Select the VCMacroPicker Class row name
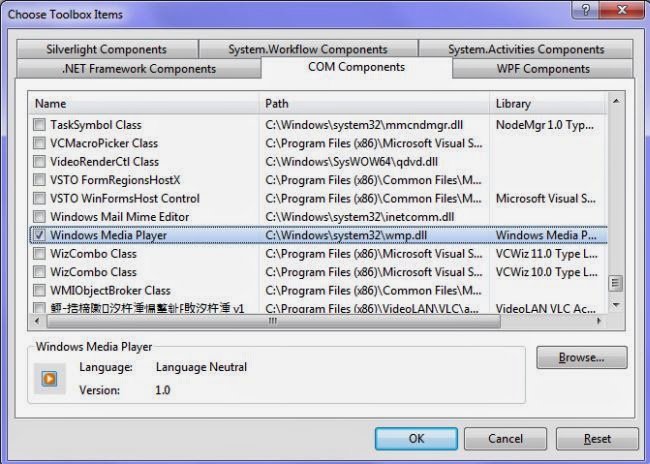The image size is (650, 464). 104,143
